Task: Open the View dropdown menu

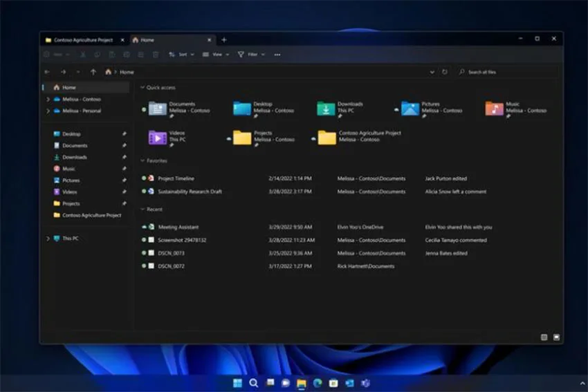Action: [x=216, y=55]
